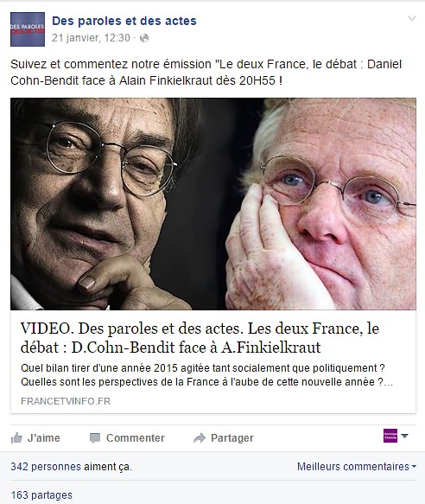Image resolution: width=425 pixels, height=504 pixels.
Task: Click the article description beginning Quel bilan tirer
Action: [206, 375]
